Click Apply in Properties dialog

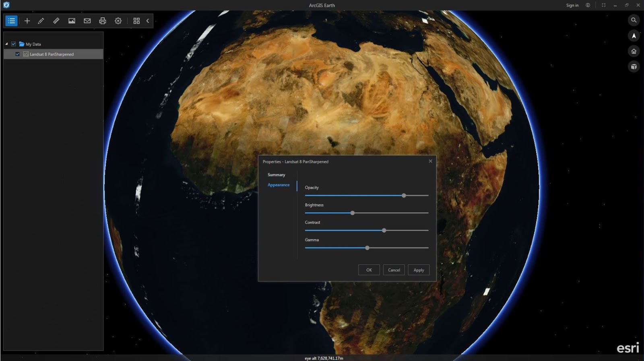[419, 270]
